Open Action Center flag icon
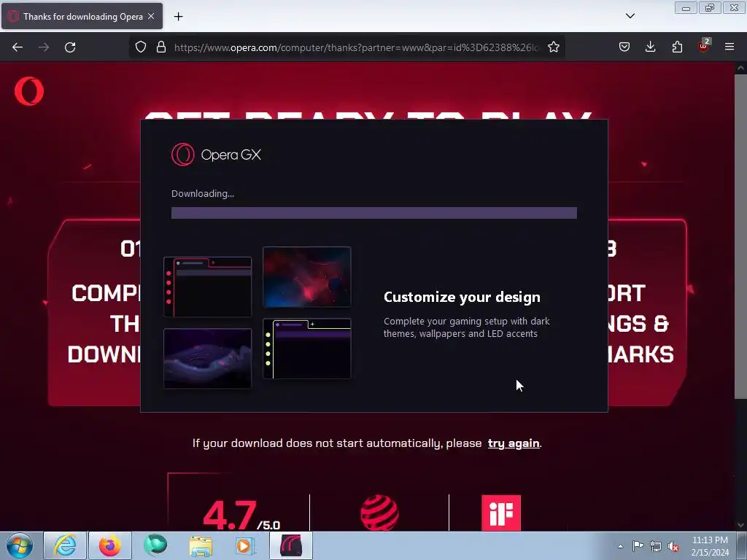Viewport: 747px width, 560px height. [x=638, y=546]
